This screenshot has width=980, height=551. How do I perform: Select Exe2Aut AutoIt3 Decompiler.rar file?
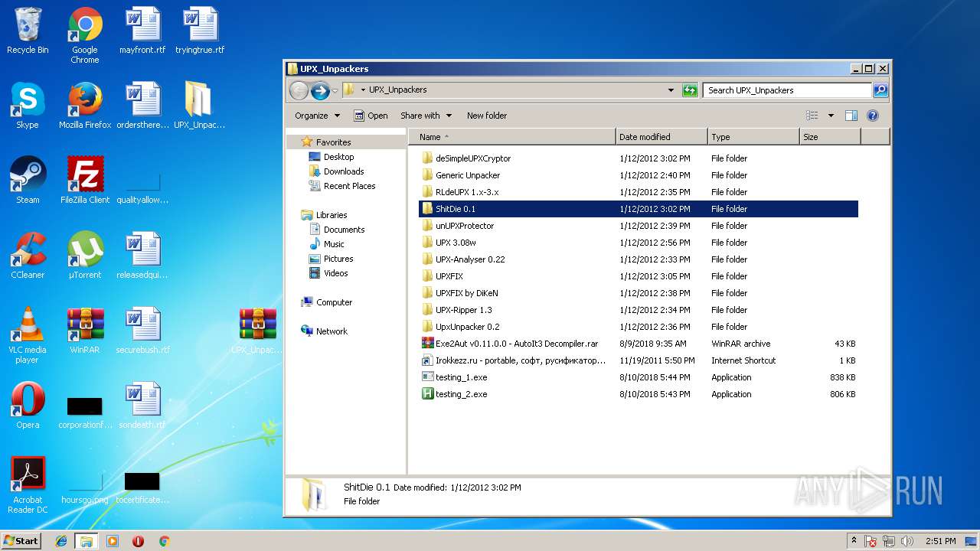(x=639, y=344)
